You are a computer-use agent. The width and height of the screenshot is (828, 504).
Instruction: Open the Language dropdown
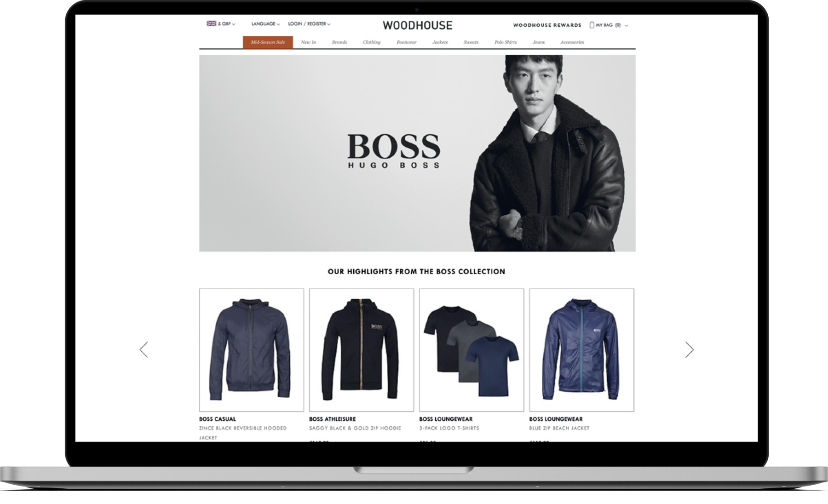point(265,24)
